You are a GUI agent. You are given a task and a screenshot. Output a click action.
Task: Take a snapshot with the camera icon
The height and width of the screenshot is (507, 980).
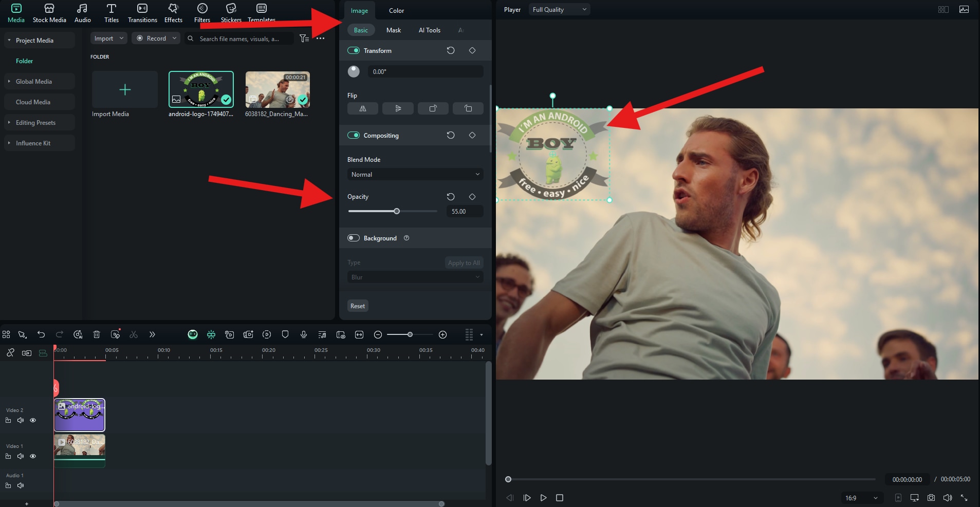click(931, 498)
